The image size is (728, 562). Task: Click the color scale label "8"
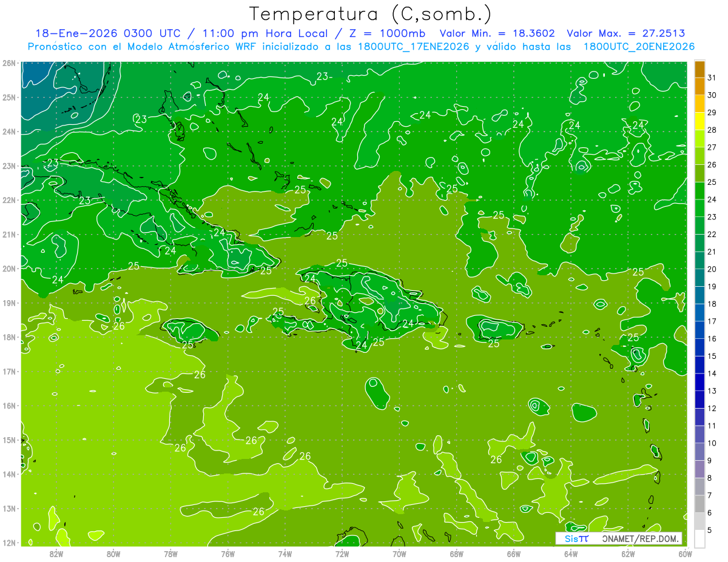(x=709, y=478)
